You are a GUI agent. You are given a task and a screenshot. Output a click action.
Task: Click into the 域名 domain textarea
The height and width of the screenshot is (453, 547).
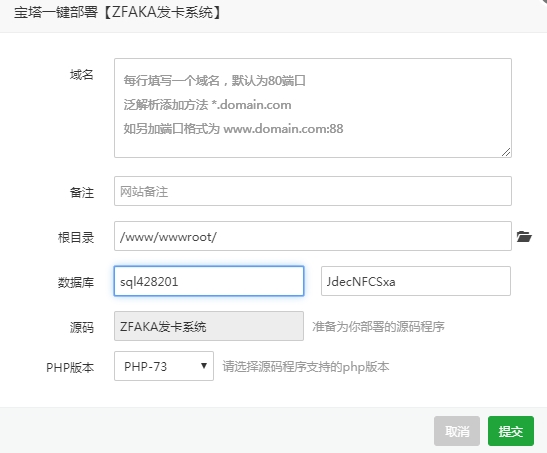(313, 108)
